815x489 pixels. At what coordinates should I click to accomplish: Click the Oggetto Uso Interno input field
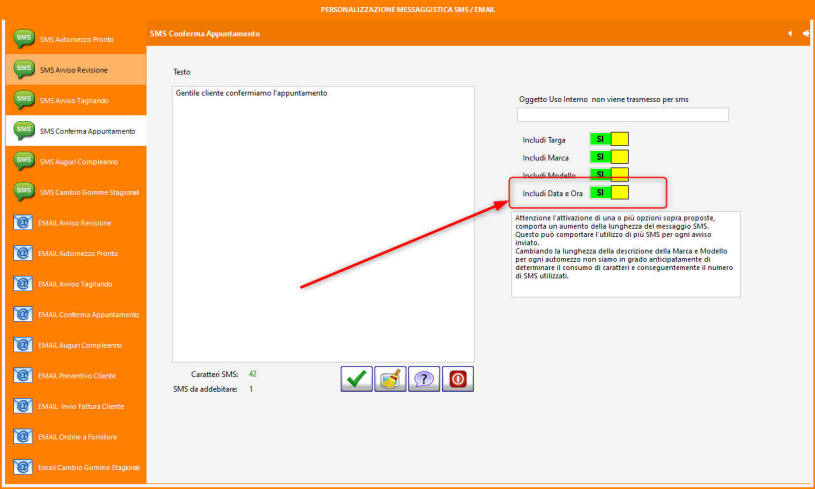(622, 115)
